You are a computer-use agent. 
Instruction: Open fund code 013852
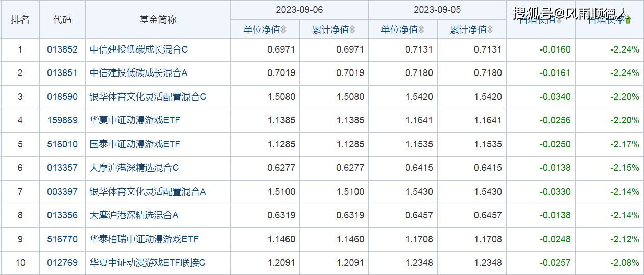point(62,49)
